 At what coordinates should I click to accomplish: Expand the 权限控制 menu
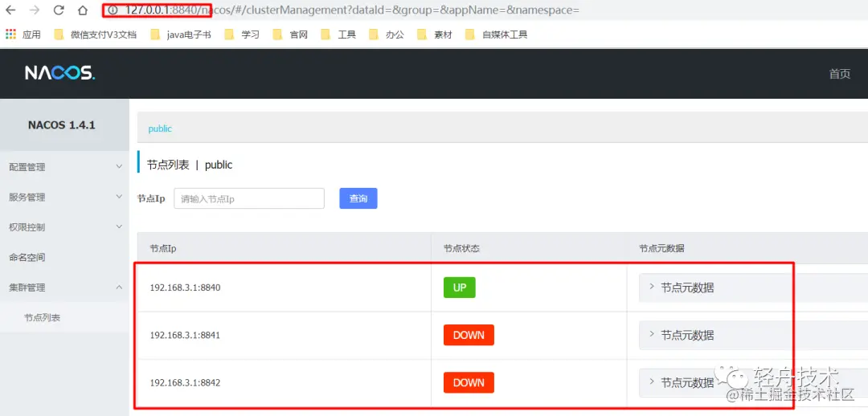tap(65, 226)
